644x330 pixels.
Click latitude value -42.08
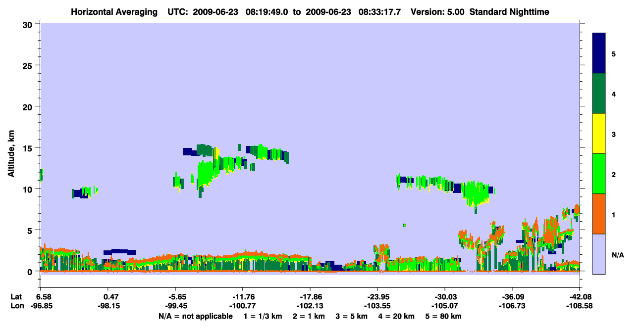[580, 297]
